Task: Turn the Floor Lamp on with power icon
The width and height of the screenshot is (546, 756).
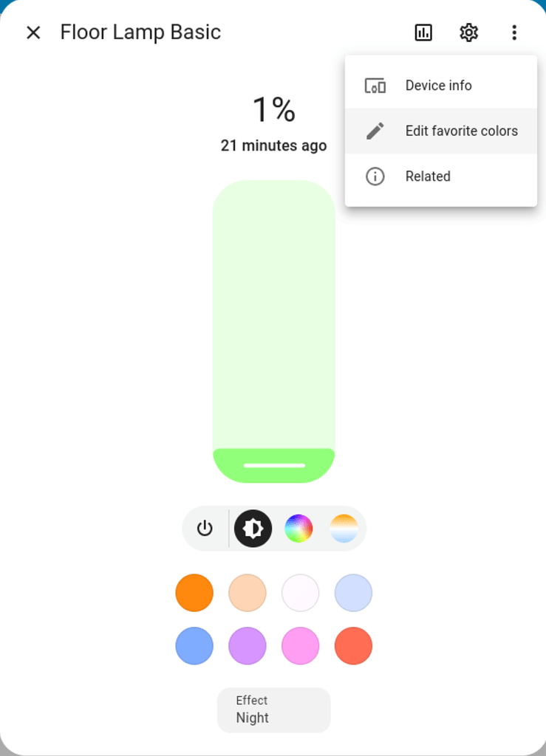Action: (x=205, y=528)
